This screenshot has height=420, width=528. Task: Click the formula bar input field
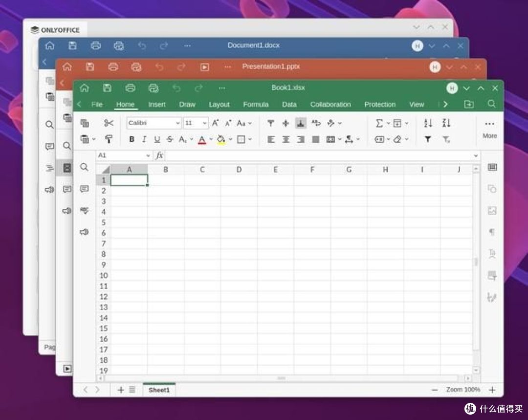click(319, 155)
